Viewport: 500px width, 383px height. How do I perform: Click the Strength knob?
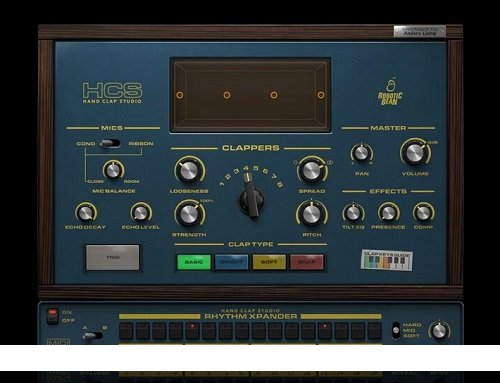pyautogui.click(x=189, y=214)
